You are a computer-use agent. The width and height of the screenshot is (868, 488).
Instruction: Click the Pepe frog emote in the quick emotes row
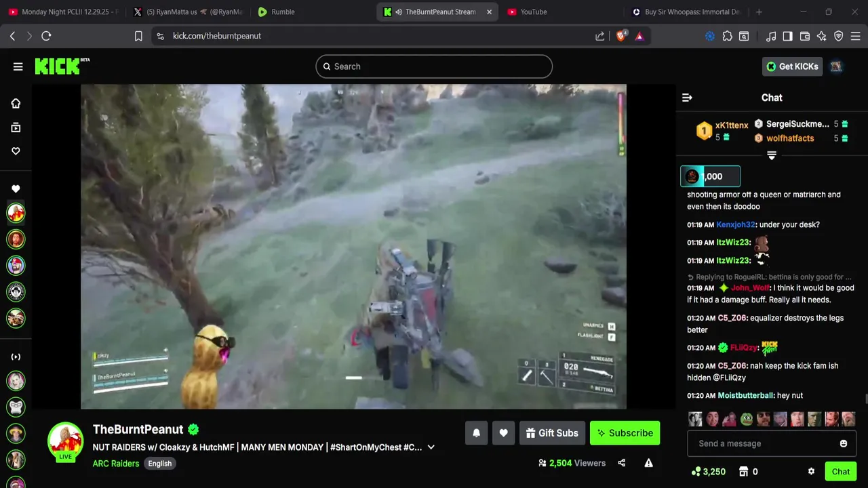point(747,419)
